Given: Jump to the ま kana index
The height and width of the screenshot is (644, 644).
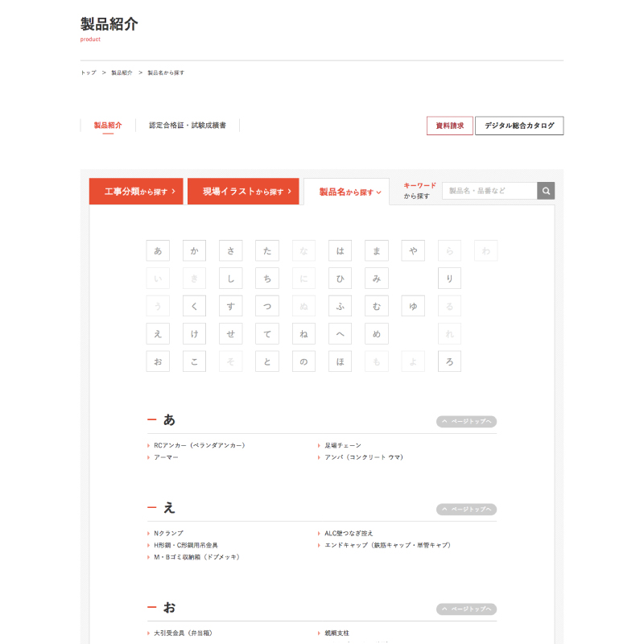Looking at the screenshot, I should (x=377, y=250).
